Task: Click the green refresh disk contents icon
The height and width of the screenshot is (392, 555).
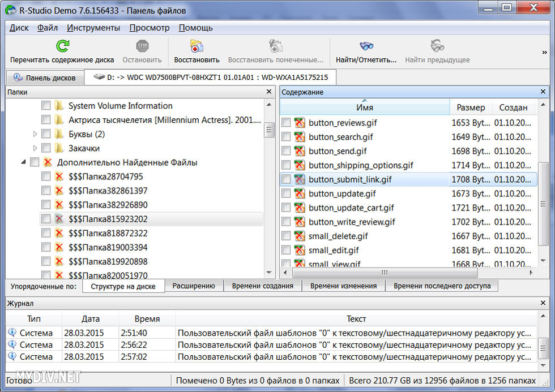Action: (62, 46)
